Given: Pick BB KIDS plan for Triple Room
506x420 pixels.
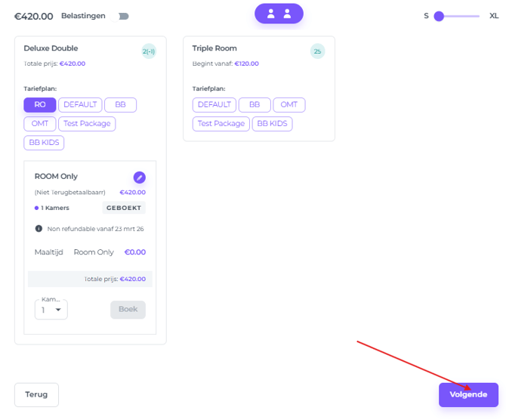Looking at the screenshot, I should coord(272,123).
